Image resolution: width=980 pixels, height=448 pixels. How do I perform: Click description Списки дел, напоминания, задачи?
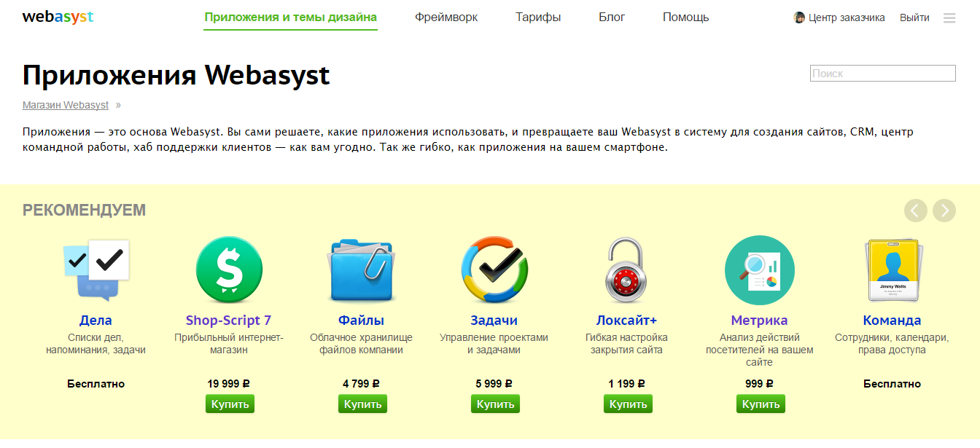[96, 344]
